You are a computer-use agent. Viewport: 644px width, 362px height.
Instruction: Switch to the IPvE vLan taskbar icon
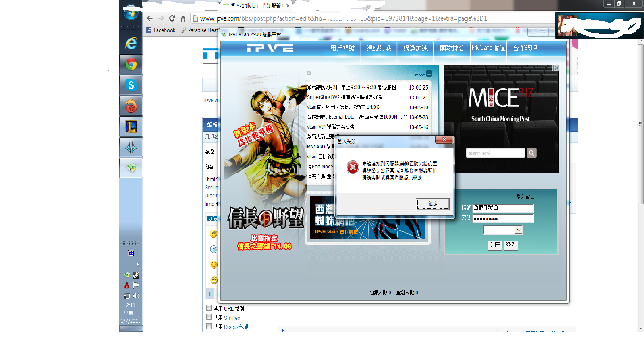[131, 168]
